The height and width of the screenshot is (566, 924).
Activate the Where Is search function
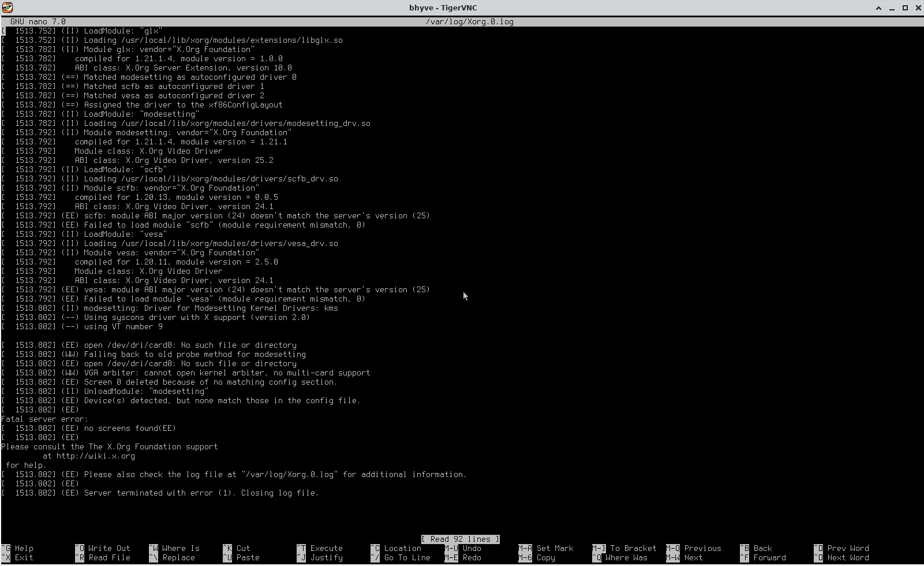point(175,548)
